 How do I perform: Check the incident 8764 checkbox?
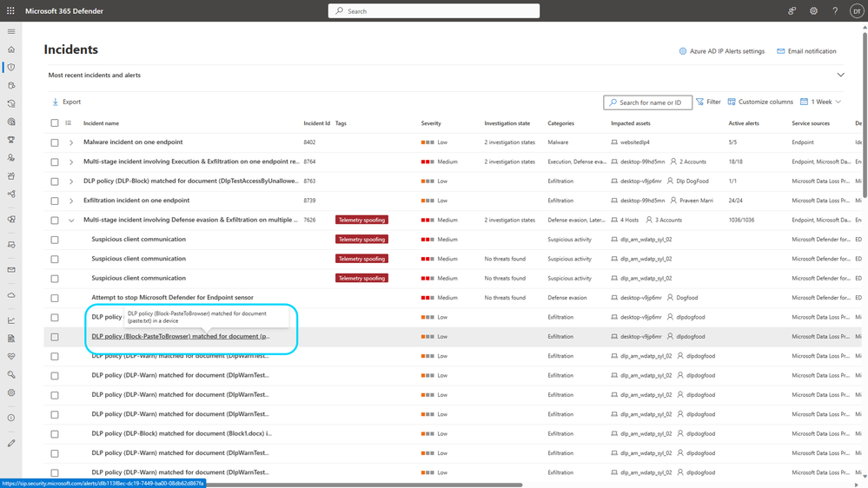tap(54, 162)
